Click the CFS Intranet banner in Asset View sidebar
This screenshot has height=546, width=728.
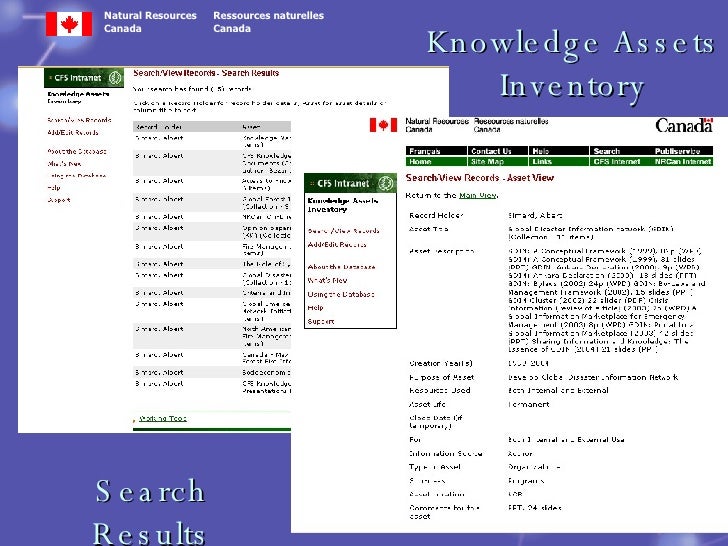click(351, 183)
